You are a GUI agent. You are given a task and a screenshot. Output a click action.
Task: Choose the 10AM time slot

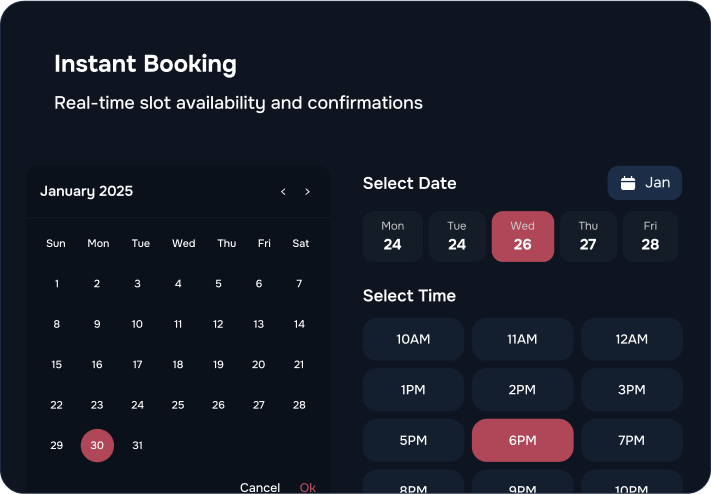413,339
